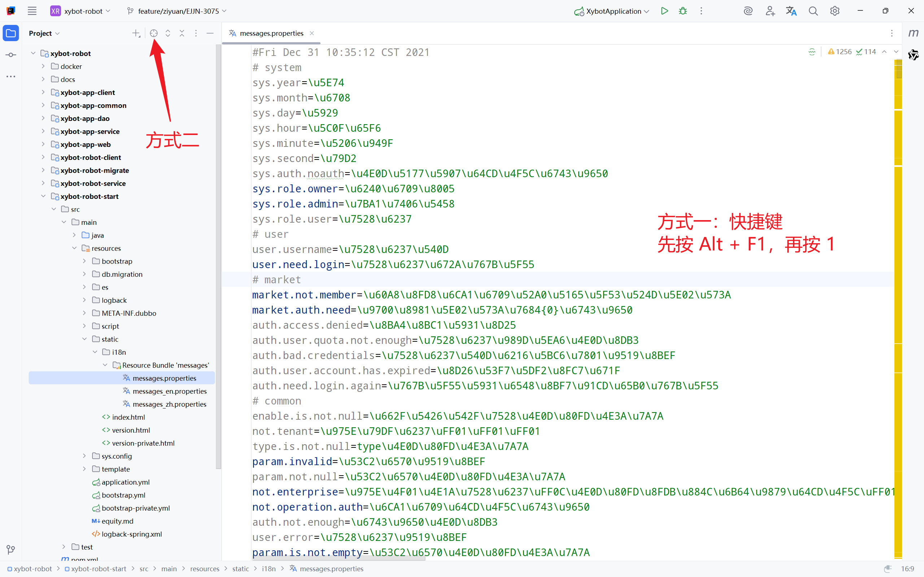Viewport: 924px width, 577px height.
Task: Toggle Project tool window sidebar button
Action: click(x=11, y=33)
